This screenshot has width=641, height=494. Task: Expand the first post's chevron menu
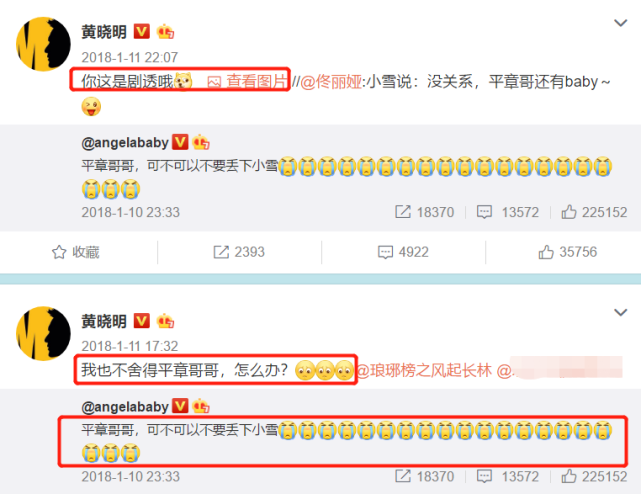click(x=621, y=23)
